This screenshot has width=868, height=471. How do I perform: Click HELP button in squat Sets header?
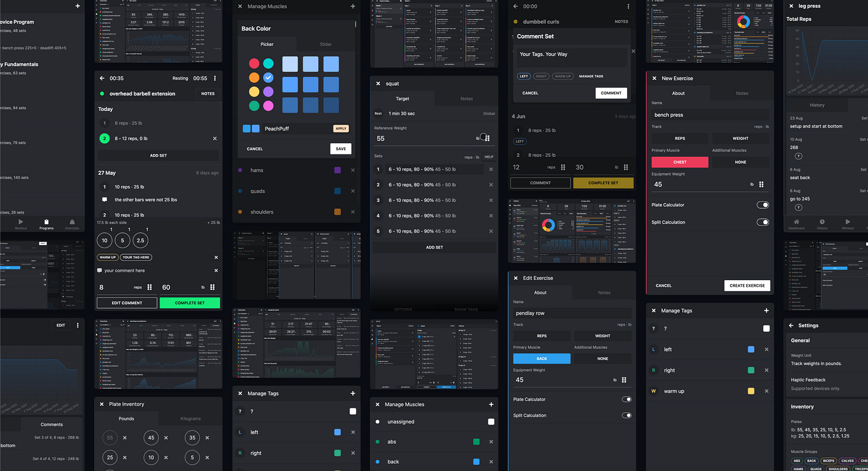[x=489, y=157]
